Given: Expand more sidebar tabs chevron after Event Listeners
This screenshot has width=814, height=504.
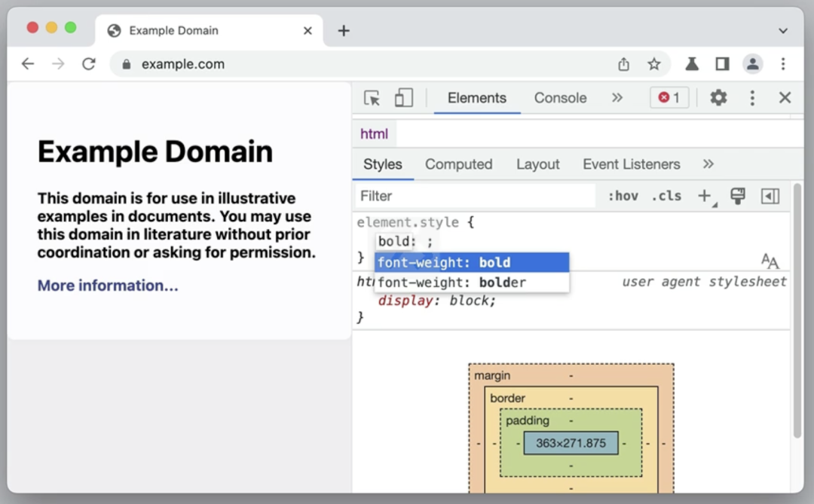Looking at the screenshot, I should click(x=708, y=164).
